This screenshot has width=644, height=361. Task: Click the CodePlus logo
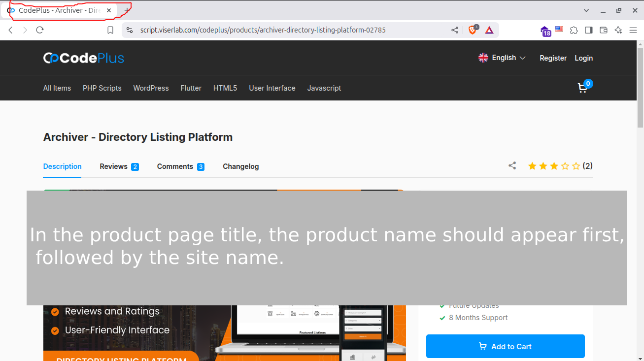(84, 58)
